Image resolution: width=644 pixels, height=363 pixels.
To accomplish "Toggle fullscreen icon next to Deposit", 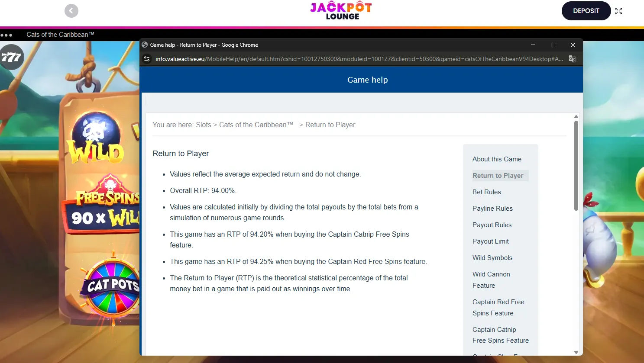I will (618, 11).
